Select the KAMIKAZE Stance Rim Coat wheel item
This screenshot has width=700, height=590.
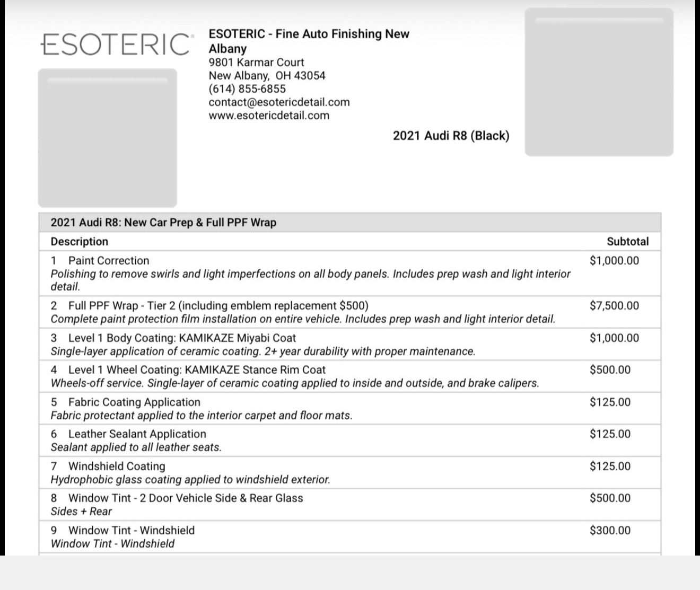197,370
